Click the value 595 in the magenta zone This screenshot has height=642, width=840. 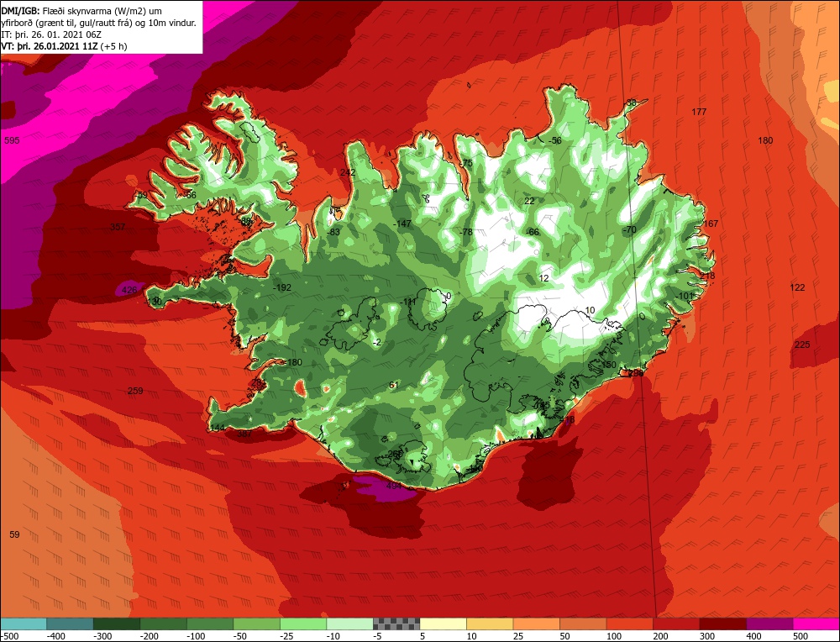[x=12, y=140]
